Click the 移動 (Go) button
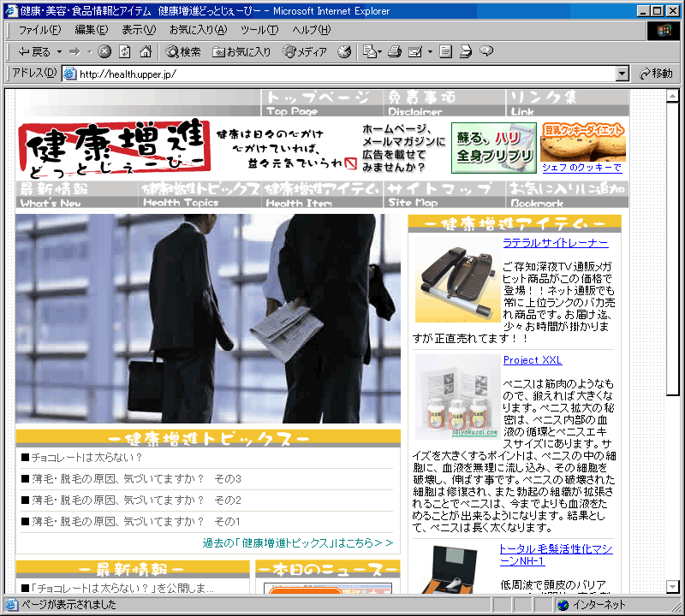 [656, 74]
